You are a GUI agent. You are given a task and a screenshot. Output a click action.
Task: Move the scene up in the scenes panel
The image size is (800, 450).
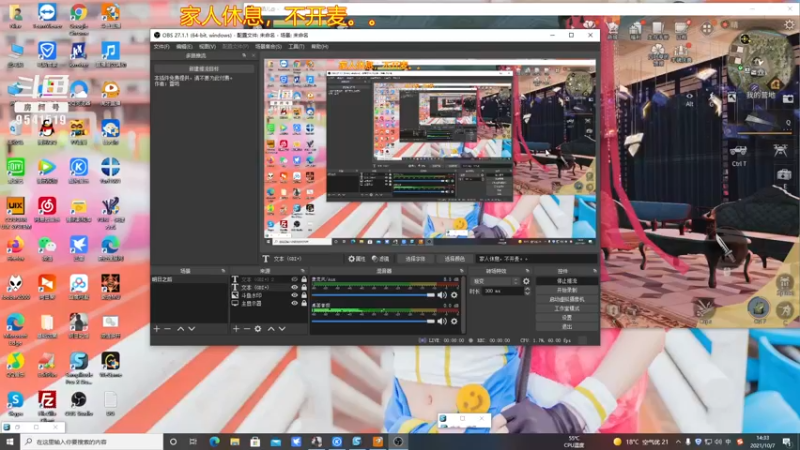pyautogui.click(x=181, y=329)
